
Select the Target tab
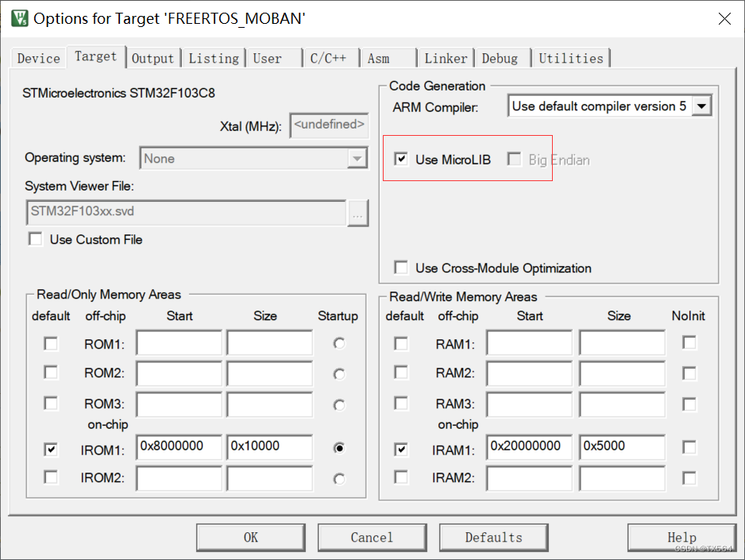(96, 56)
